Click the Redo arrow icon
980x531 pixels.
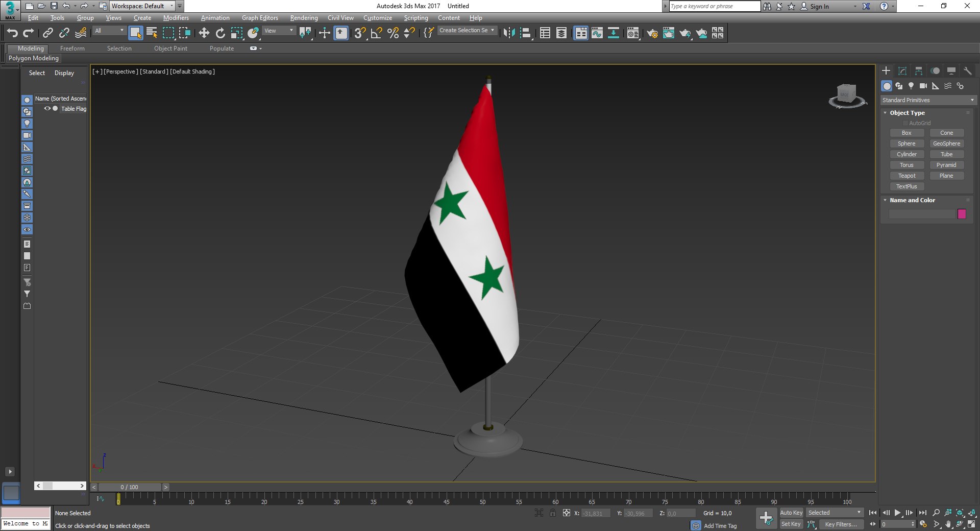[29, 33]
